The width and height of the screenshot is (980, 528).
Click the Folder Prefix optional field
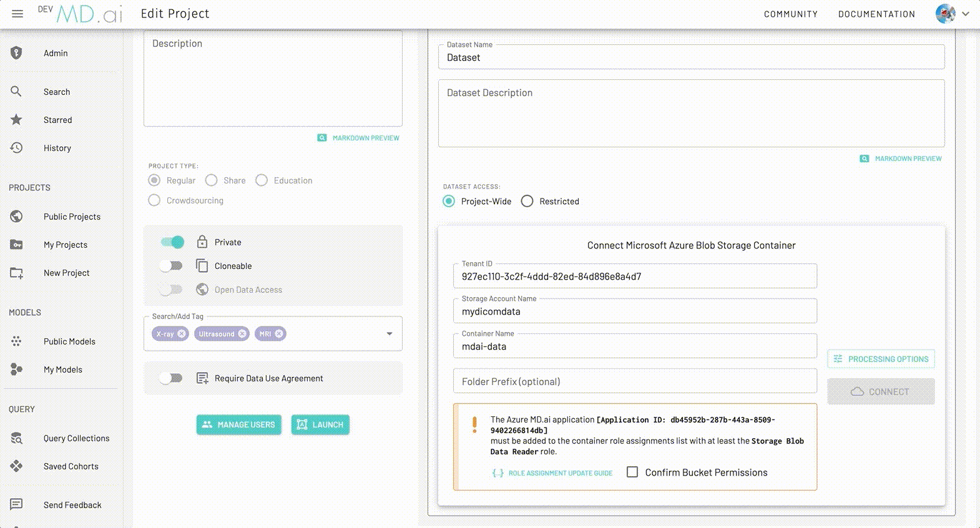[x=635, y=381]
